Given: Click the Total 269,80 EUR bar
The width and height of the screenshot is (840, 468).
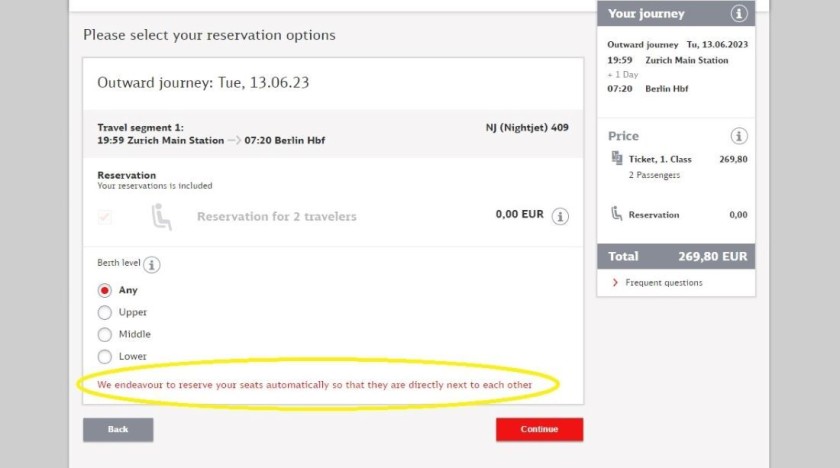Looking at the screenshot, I should [x=676, y=256].
